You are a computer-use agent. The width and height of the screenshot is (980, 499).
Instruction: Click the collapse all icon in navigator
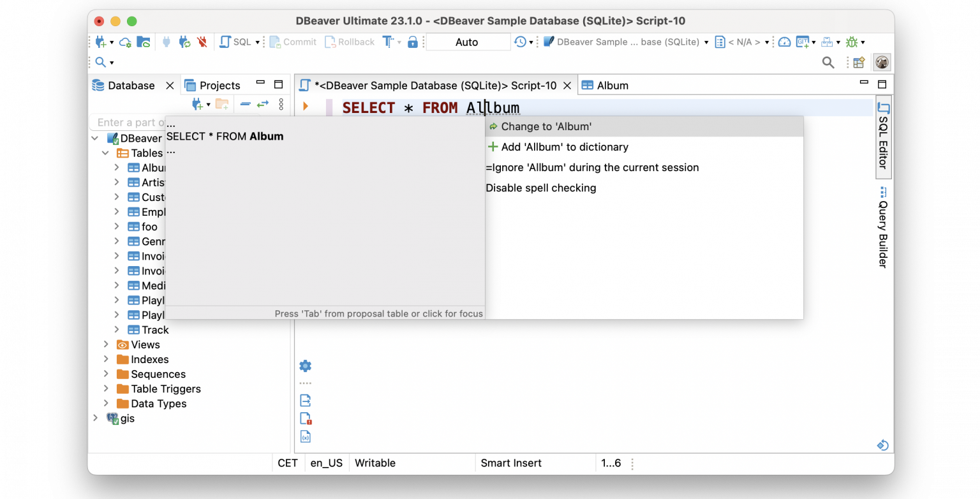[x=245, y=104]
